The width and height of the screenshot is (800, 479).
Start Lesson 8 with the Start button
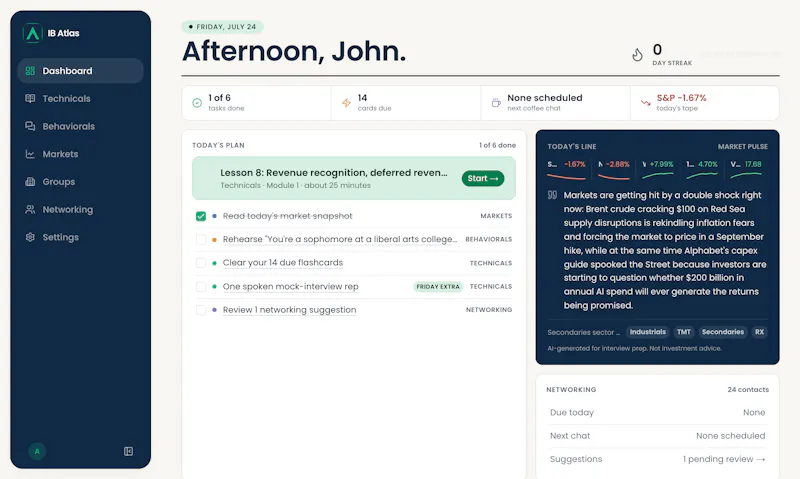tap(483, 179)
